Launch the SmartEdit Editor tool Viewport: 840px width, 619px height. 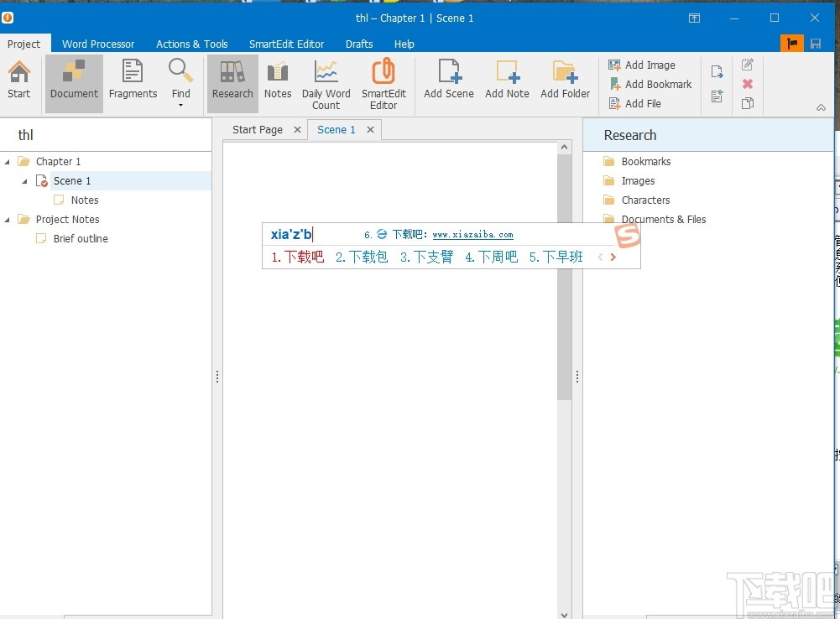[383, 80]
